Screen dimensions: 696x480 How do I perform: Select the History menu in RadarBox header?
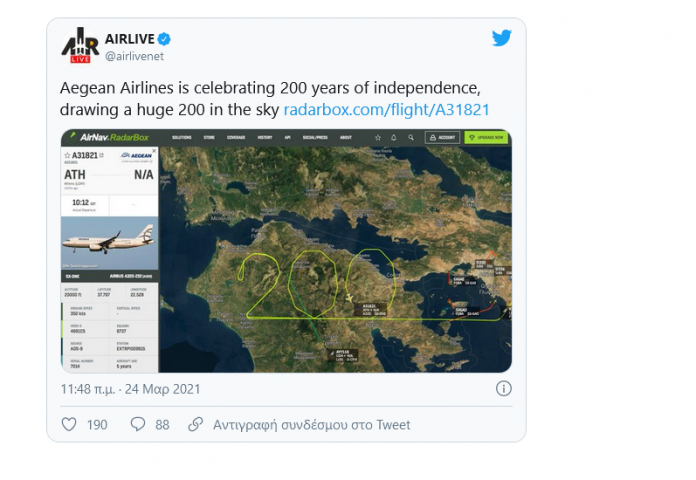pyautogui.click(x=264, y=137)
